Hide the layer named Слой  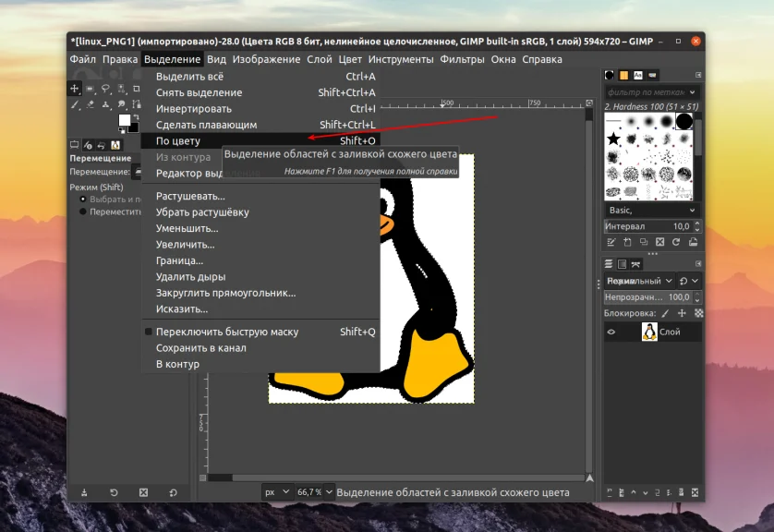611,332
